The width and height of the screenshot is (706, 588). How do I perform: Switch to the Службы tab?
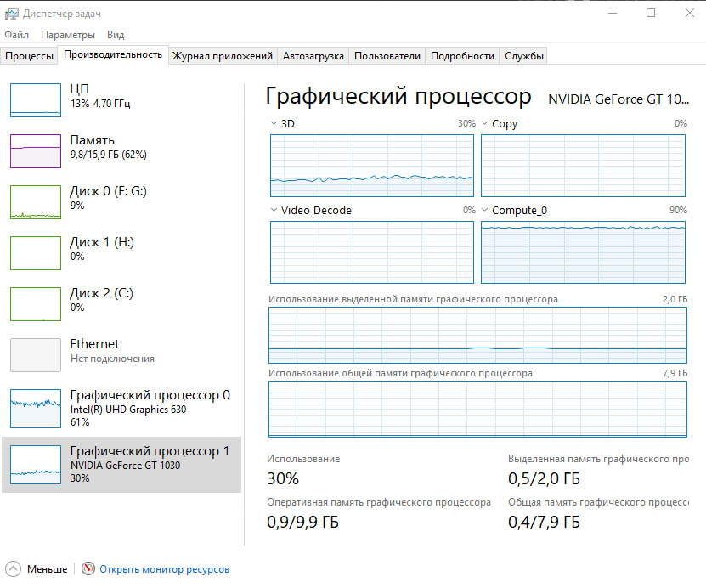tap(524, 56)
